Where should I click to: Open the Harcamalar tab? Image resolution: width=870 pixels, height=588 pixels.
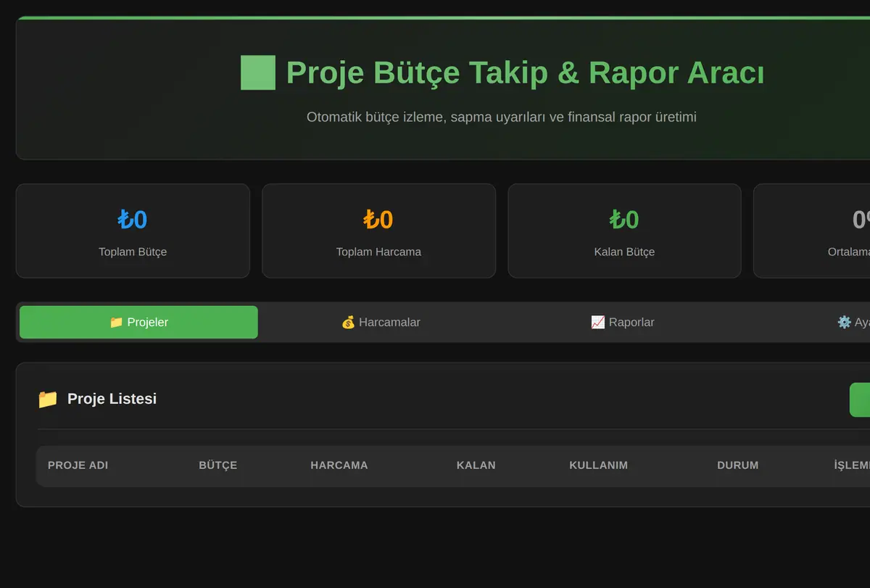pos(381,322)
